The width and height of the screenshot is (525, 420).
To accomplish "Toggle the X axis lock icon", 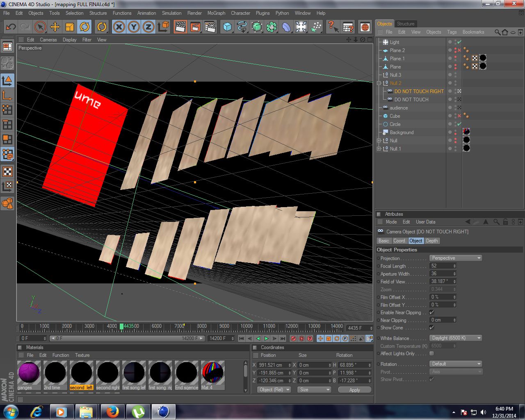I will point(118,27).
